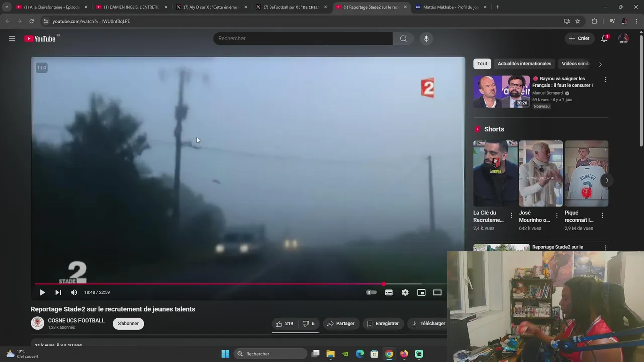The width and height of the screenshot is (644, 362).
Task: Click the search magnifier button
Action: pos(403,38)
